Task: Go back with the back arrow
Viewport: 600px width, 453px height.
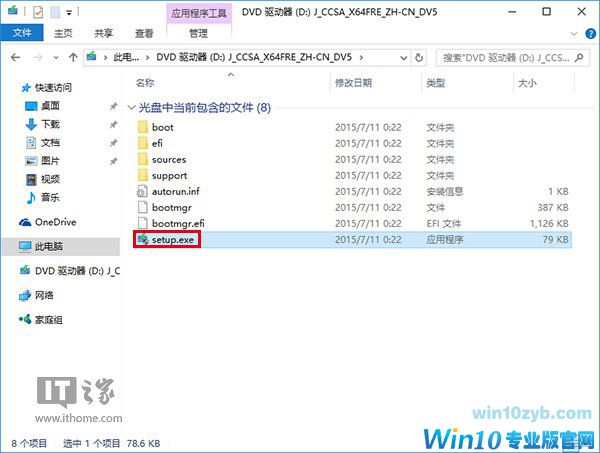Action: (16, 58)
